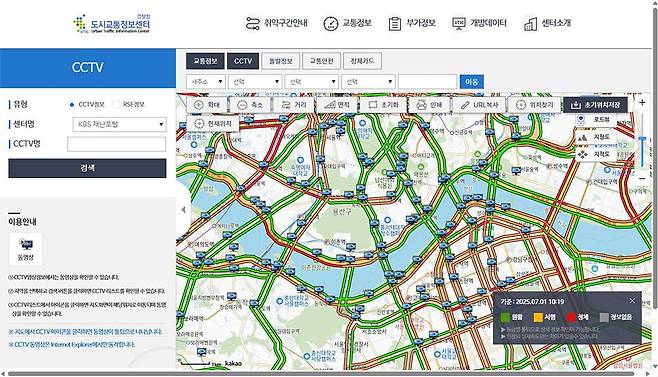Screen dimensions: 658x377
Task: Click the CCTV camera icon near 서울숲역
Action: click(x=517, y=170)
